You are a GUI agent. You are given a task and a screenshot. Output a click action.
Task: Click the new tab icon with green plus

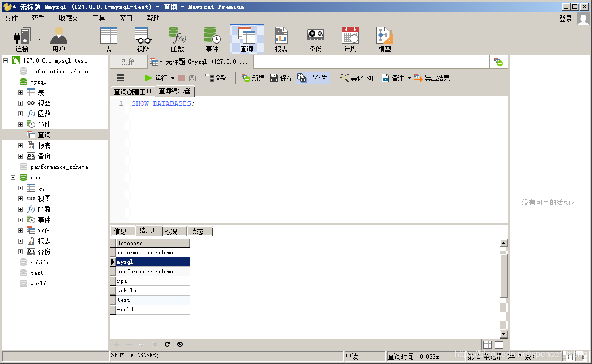tap(499, 62)
